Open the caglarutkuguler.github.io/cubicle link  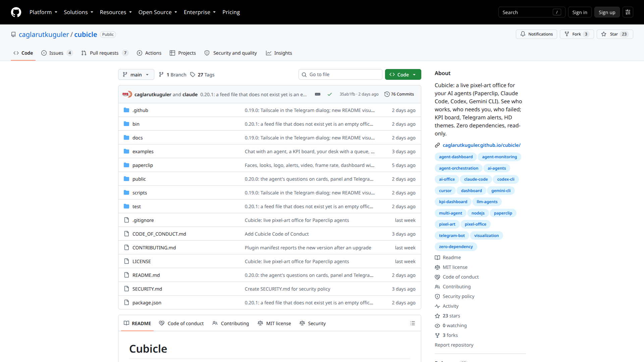click(x=481, y=145)
